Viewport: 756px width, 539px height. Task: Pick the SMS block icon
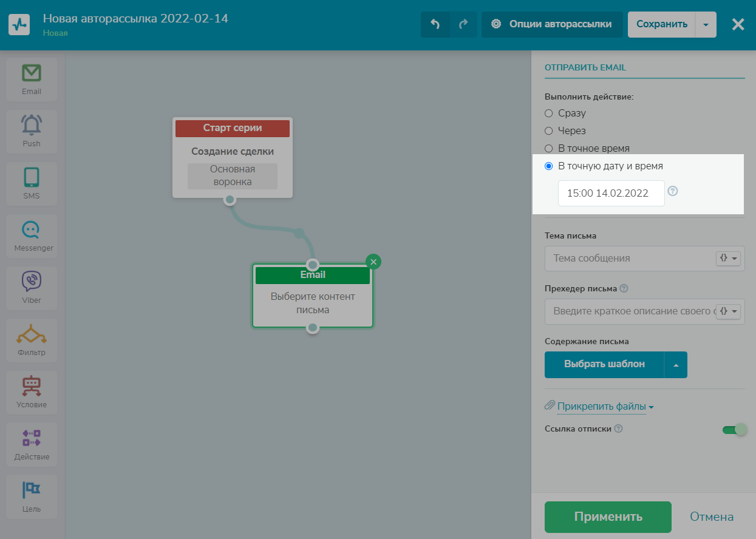32,178
